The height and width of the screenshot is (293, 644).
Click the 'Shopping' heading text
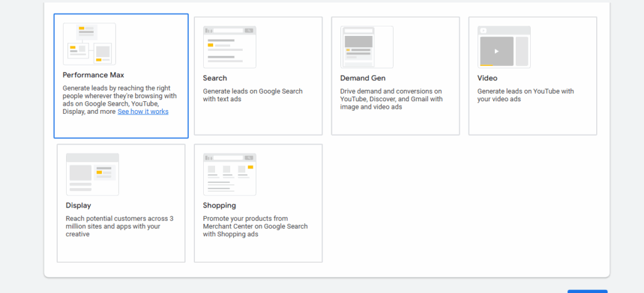click(219, 205)
